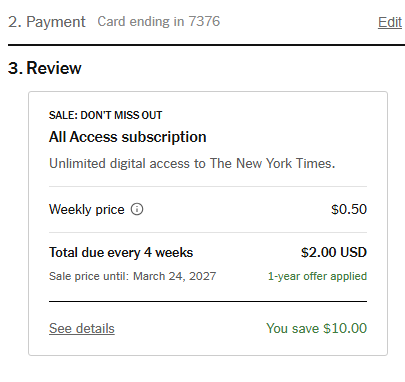This screenshot has width=405, height=382.
Task: Click the '3. Review' section heading
Action: [x=45, y=68]
